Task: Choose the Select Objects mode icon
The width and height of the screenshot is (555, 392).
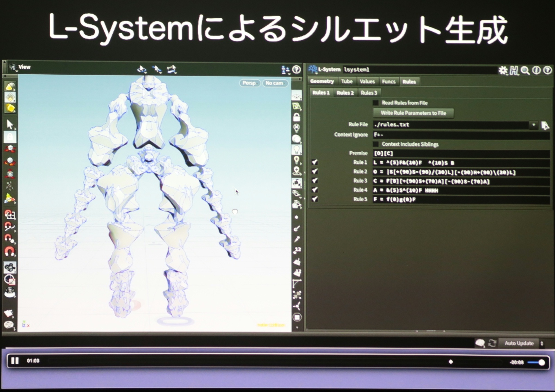Action: point(10,86)
